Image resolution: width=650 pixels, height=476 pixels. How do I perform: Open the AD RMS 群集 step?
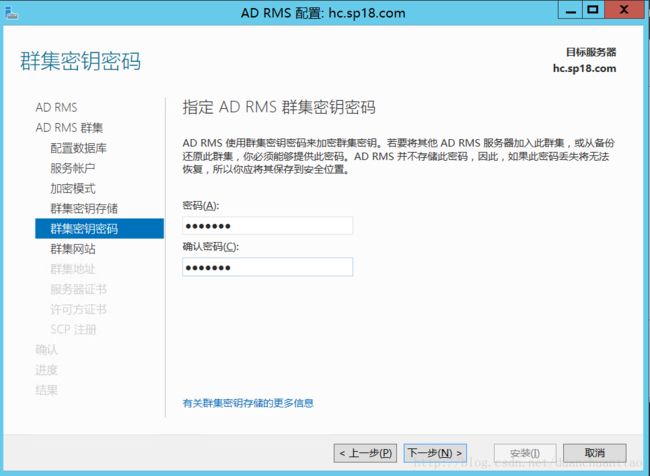(x=69, y=128)
